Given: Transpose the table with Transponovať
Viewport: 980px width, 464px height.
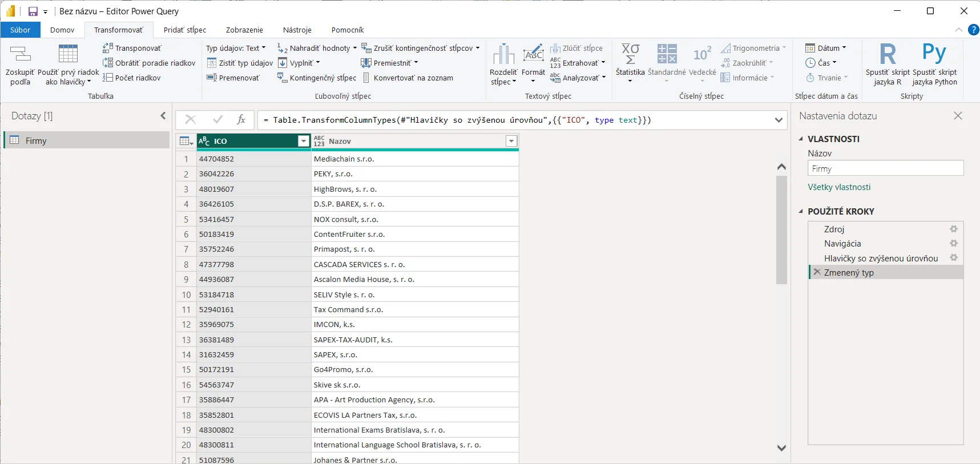Looking at the screenshot, I should tap(132, 48).
